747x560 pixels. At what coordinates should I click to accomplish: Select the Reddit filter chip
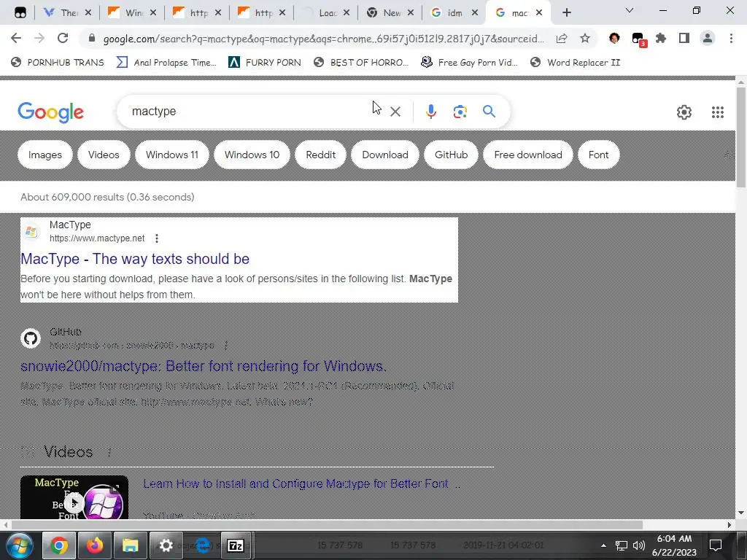coord(321,155)
